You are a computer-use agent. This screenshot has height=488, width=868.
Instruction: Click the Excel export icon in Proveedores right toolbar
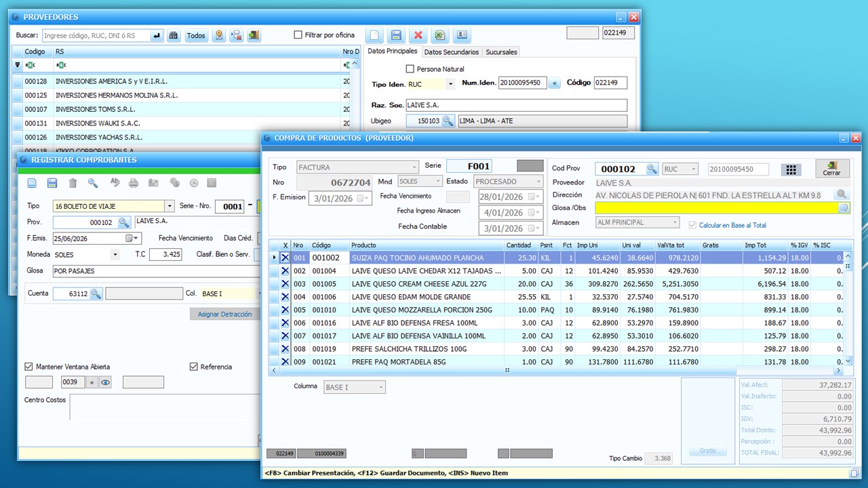439,35
